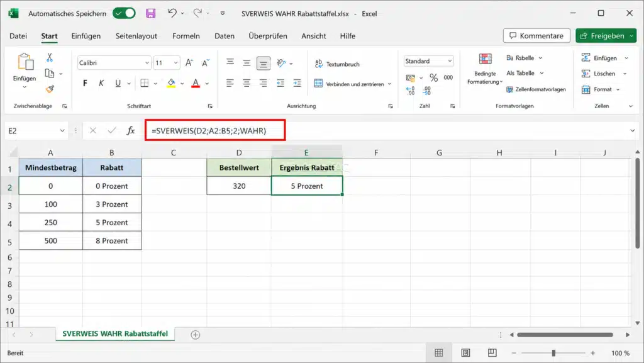This screenshot has height=363, width=644.
Task: Apply thousands separator 000 format
Action: 448,77
